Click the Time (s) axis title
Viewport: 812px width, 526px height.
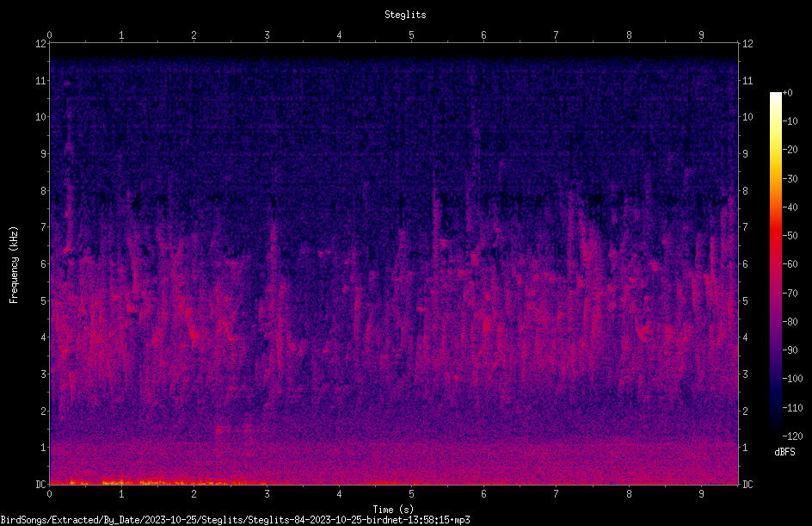pos(393,510)
